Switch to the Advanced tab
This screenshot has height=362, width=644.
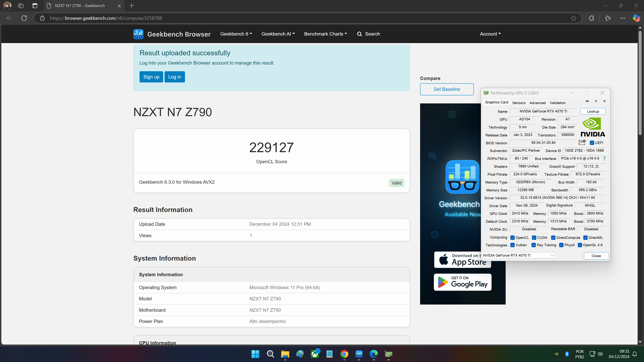tap(538, 103)
